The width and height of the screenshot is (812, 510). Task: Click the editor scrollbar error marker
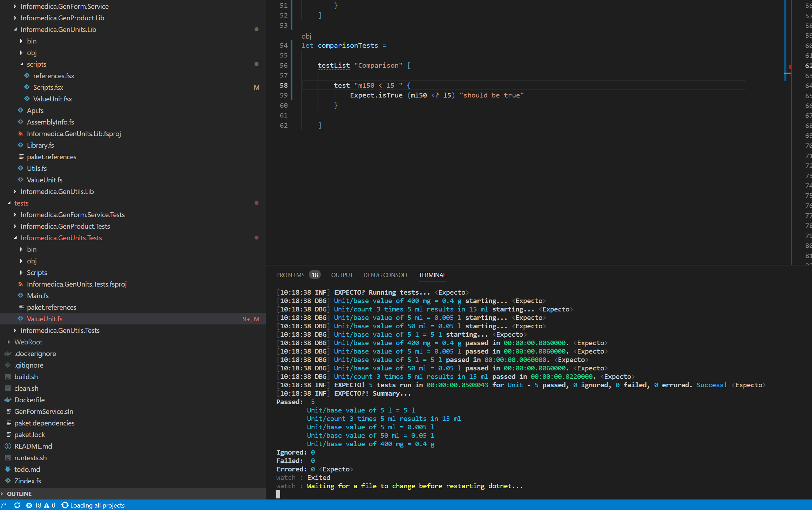click(790, 67)
